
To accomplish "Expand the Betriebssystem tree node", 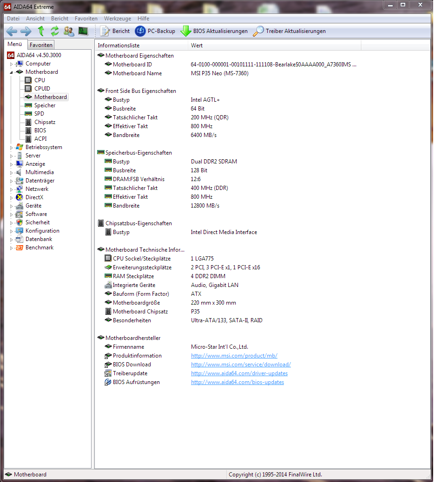I will click(x=11, y=148).
